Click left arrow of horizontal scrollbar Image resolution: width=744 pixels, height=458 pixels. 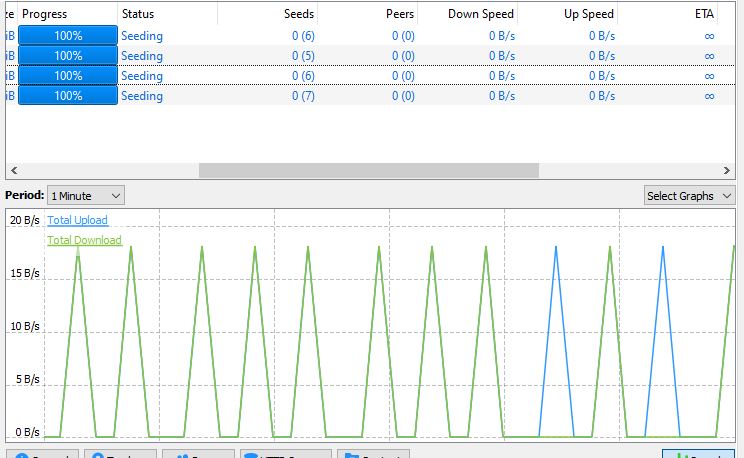click(x=14, y=170)
